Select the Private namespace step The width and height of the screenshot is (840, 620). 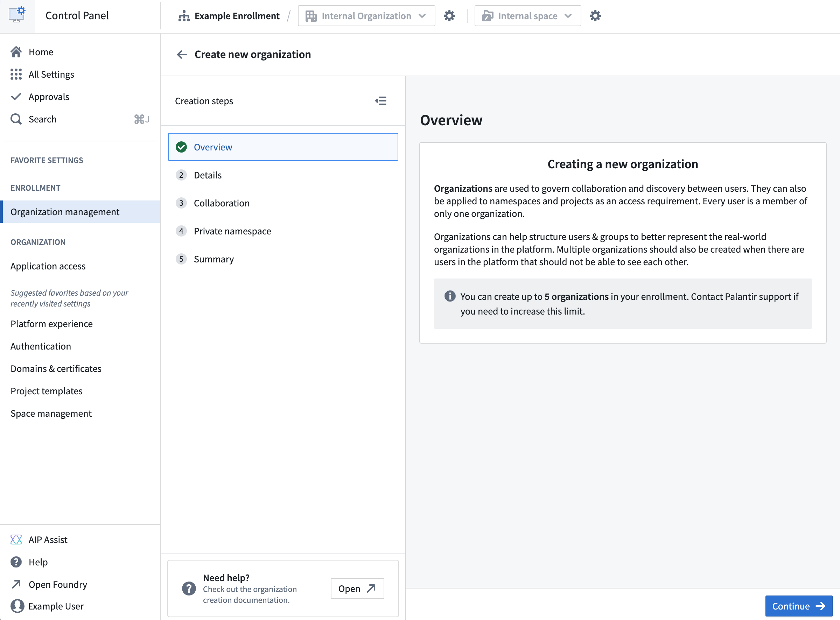click(x=283, y=231)
